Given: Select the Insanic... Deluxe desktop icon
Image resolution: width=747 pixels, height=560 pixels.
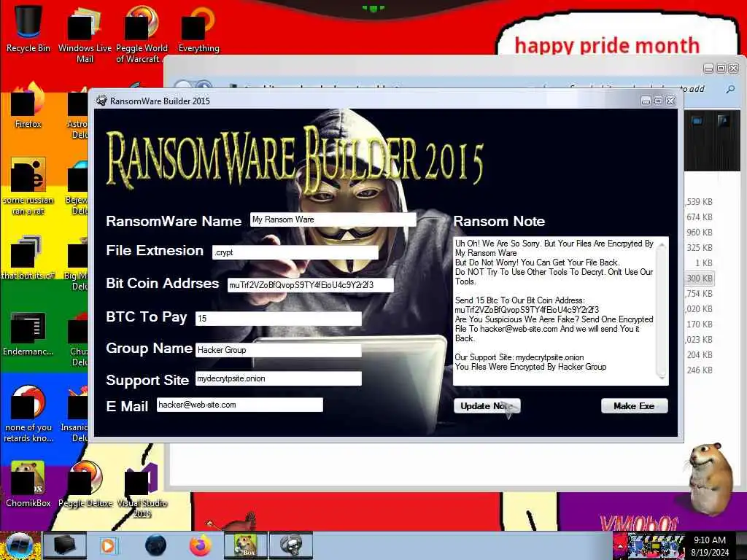Looking at the screenshot, I should pyautogui.click(x=75, y=414).
